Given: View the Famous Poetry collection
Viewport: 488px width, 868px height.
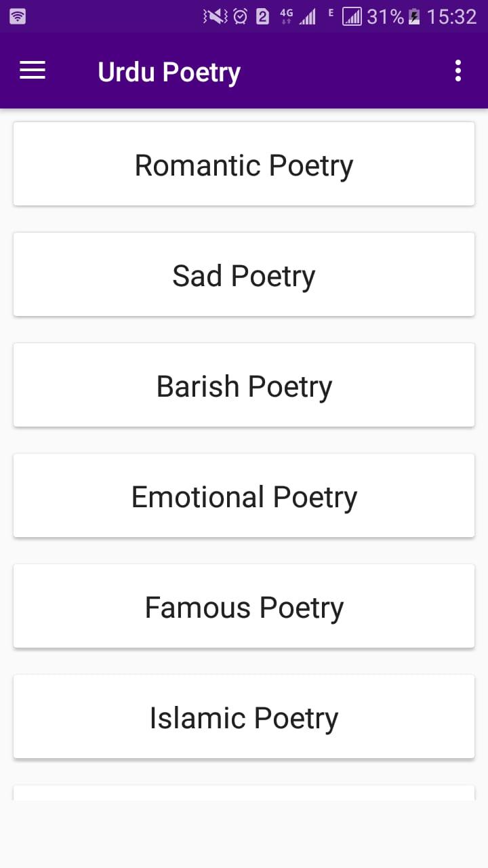Looking at the screenshot, I should pos(244,606).
